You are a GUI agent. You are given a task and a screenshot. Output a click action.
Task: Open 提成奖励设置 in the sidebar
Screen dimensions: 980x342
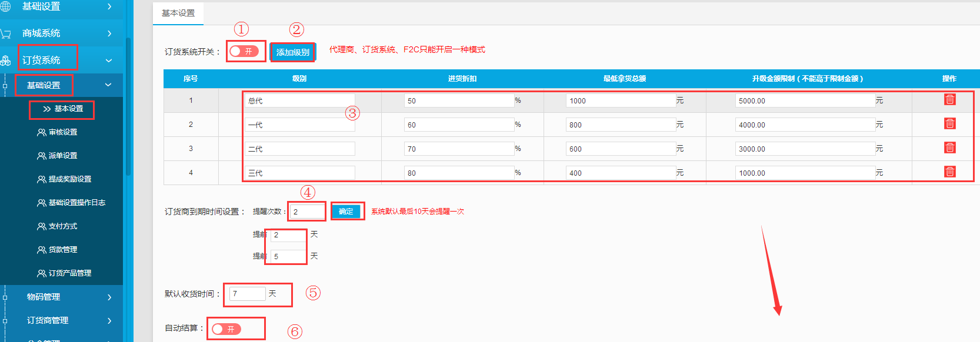(x=70, y=179)
